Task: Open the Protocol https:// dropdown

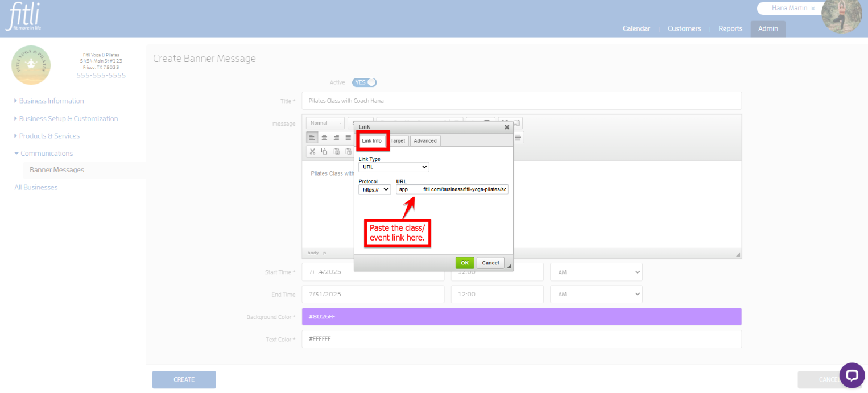Action: 375,189
